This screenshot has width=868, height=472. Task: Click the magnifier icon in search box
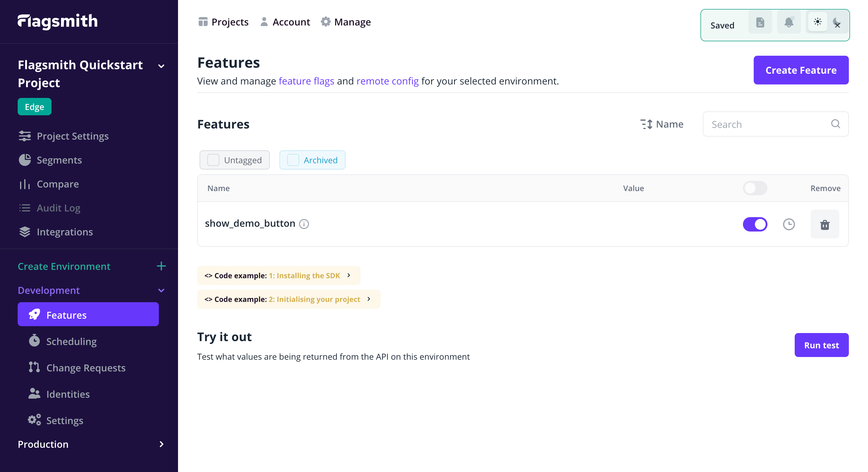(x=835, y=124)
